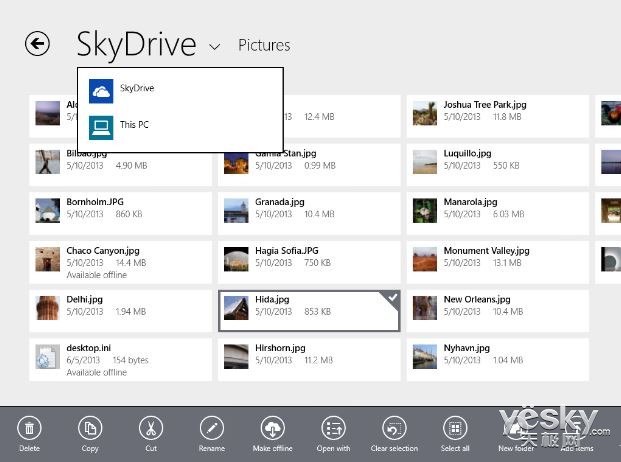The width and height of the screenshot is (621, 462).
Task: Select New Orleans.jpg file name
Action: tap(477, 299)
